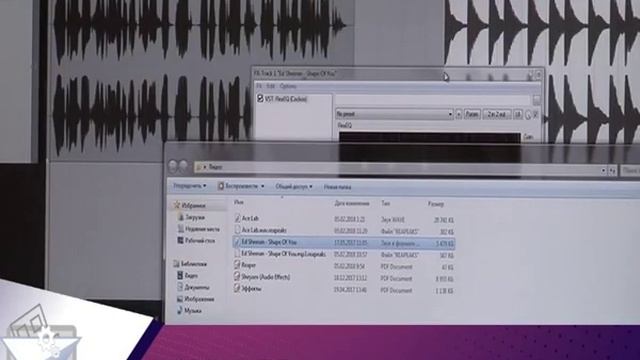This screenshot has width=640, height=360.
Task: Click the Back arrow in Explorer
Action: click(x=173, y=166)
